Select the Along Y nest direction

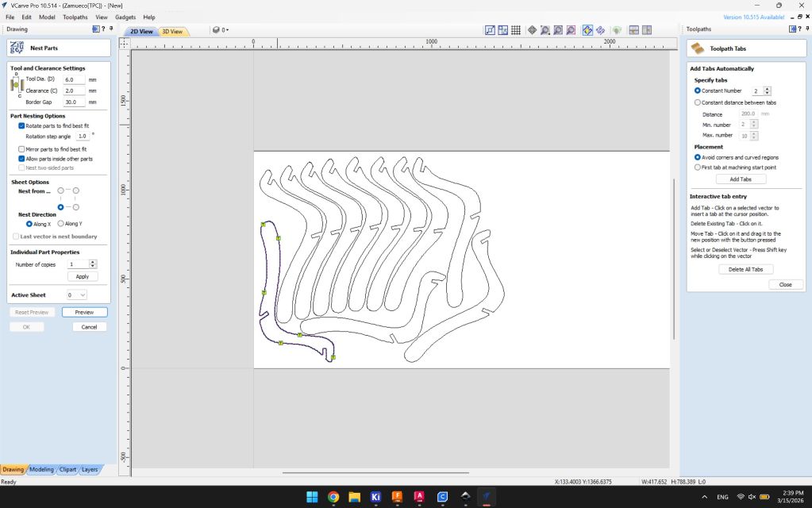(61, 223)
